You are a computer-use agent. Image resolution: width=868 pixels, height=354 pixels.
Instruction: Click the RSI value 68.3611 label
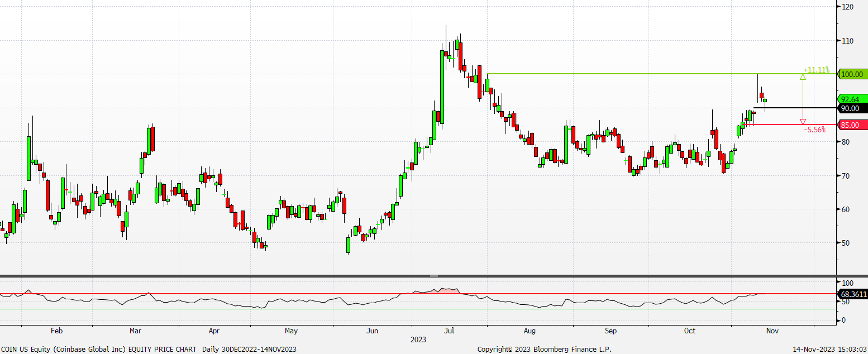[853, 294]
